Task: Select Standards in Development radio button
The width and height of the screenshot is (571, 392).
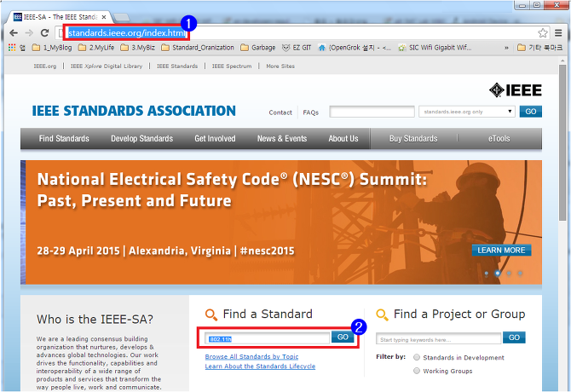Action: click(x=417, y=357)
